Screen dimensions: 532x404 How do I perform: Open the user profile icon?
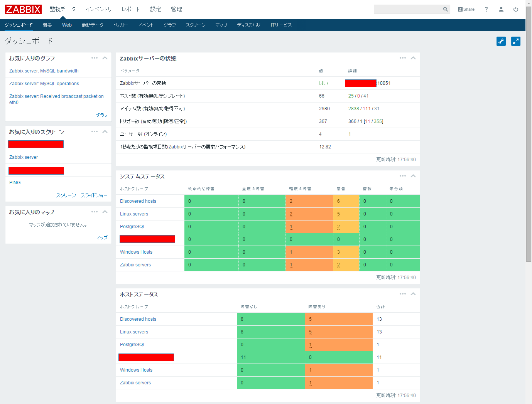pos(501,9)
